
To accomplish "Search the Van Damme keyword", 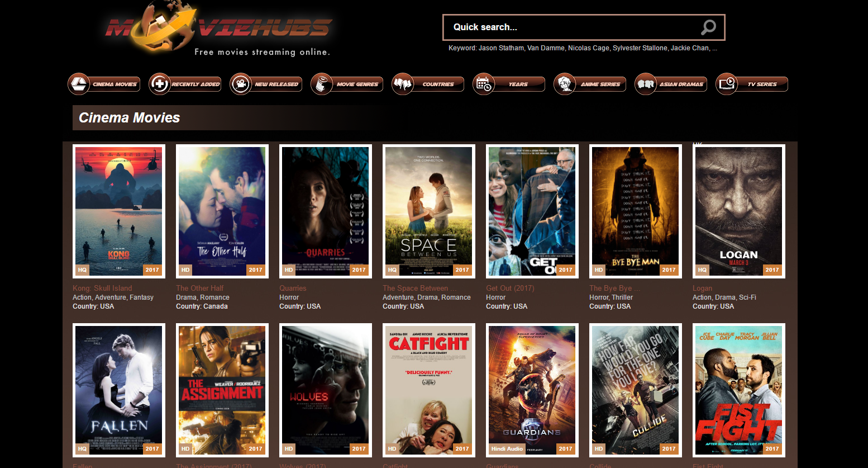I will click(546, 48).
